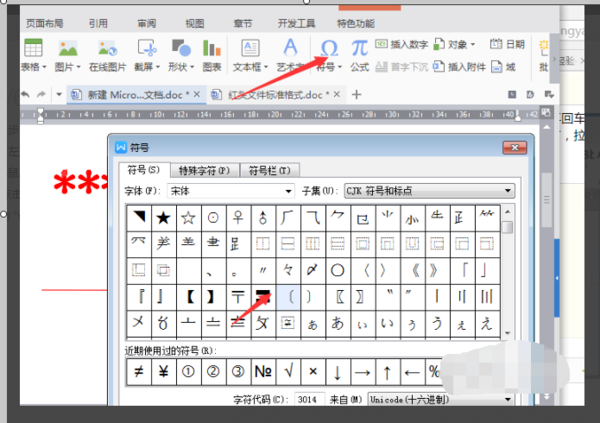Add a new document tab with plus
The width and height of the screenshot is (600, 423).
[x=356, y=95]
